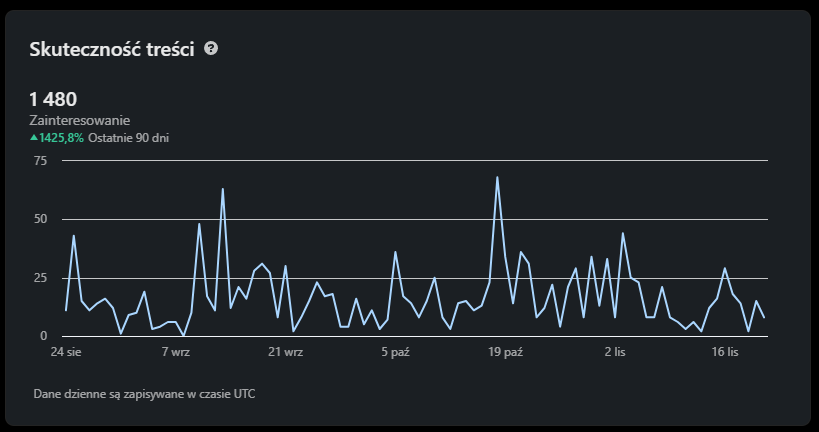This screenshot has width=819, height=432.
Task: Click the Ostatnie 90 dni period text
Action: click(x=128, y=138)
